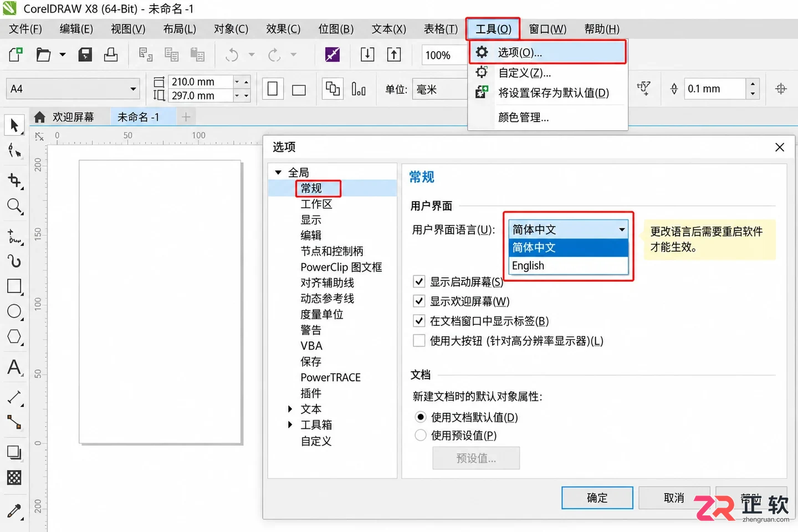The width and height of the screenshot is (798, 532).
Task: Click the zoom level 100% field
Action: point(443,55)
